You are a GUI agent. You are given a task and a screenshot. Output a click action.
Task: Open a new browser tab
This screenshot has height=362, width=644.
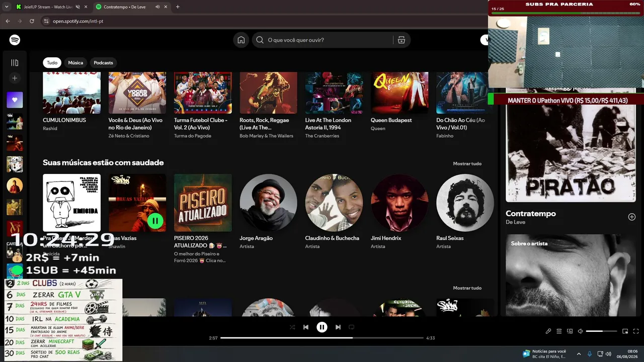pos(178,7)
